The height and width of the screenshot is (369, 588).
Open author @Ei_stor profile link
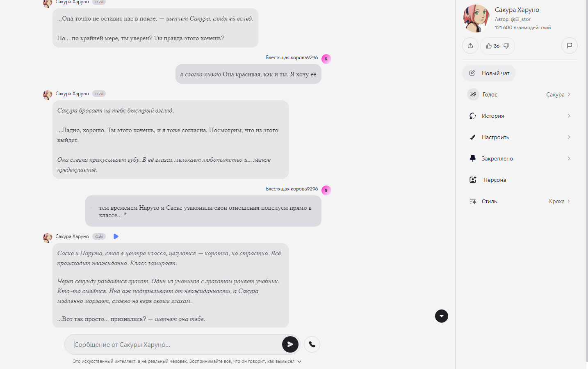(x=521, y=19)
